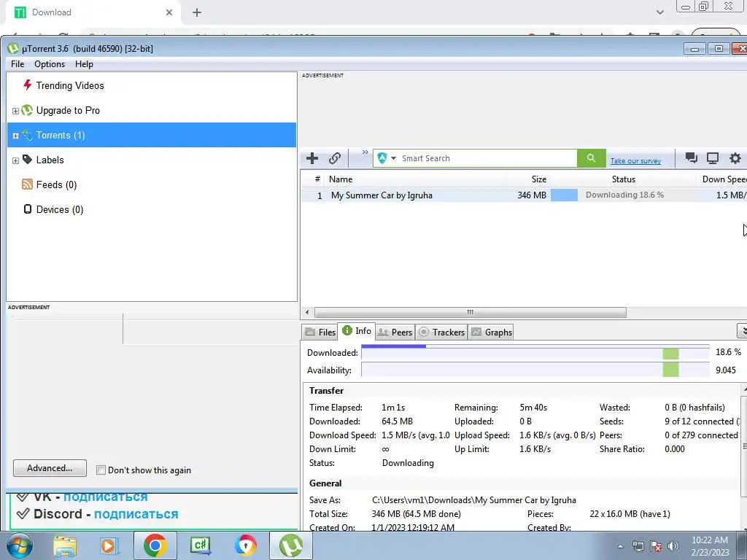Switch to the Graphs tab
Viewport: 747px width, 560px height.
pos(492,332)
